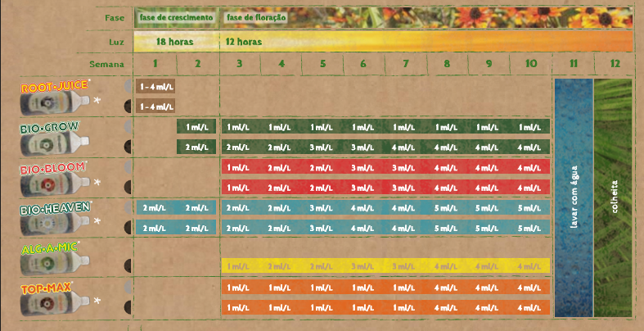Viewport: 644px width, 331px height.
Task: Select the dark circle in Bio-Grow row
Action: click(x=127, y=147)
